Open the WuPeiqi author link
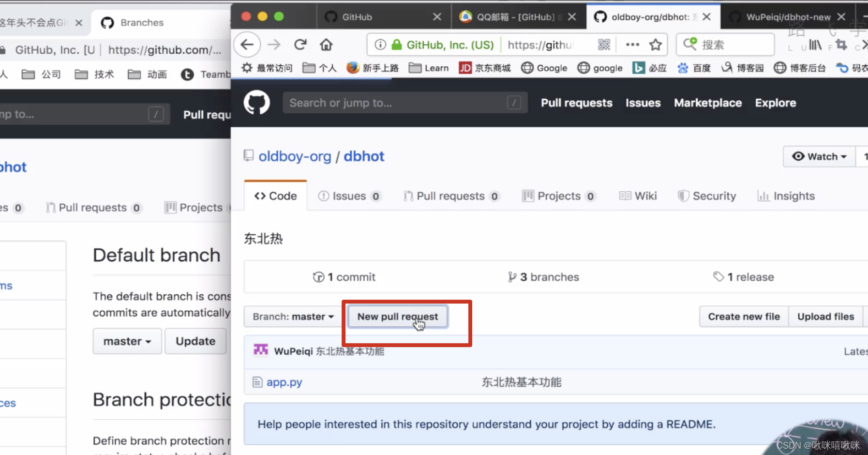The height and width of the screenshot is (455, 868). point(293,351)
